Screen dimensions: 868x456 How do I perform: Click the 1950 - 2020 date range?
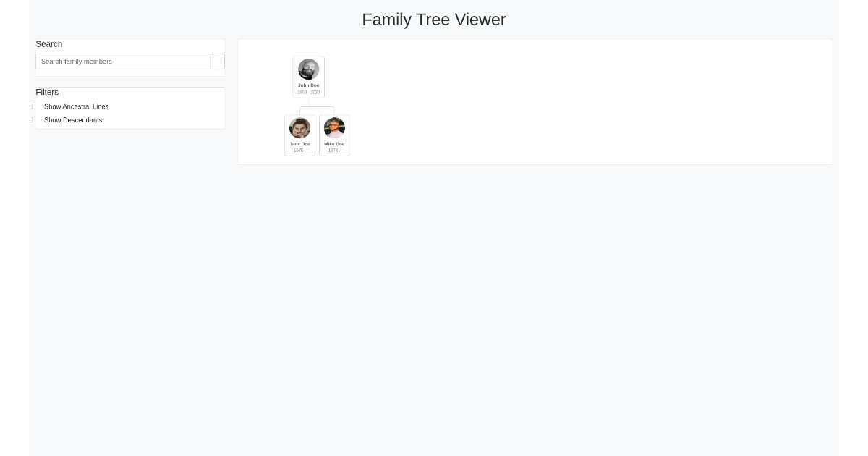308,92
